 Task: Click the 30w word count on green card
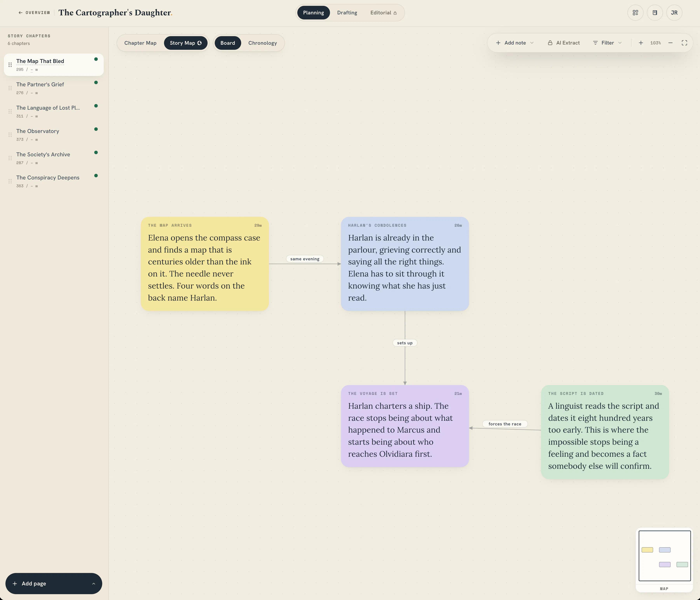pos(658,394)
